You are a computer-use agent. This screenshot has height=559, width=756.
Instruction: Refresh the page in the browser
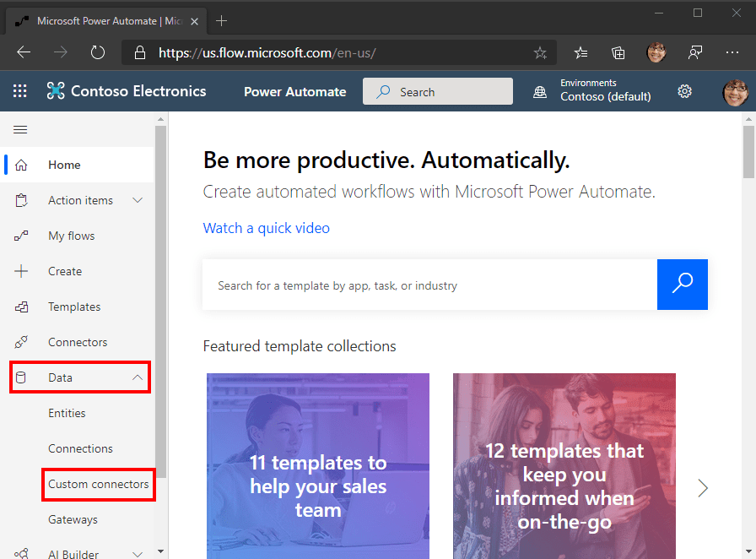[x=97, y=52]
